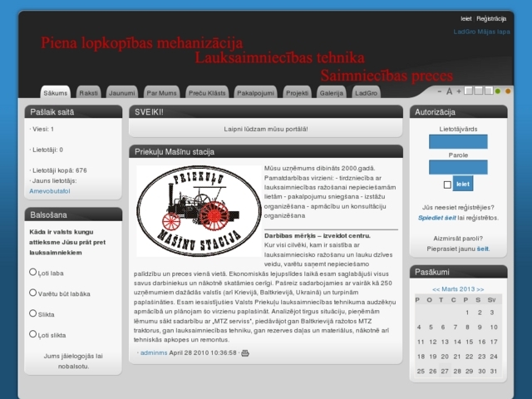Click the Priekuļu Mašīnu Stacija logo image

point(197,210)
